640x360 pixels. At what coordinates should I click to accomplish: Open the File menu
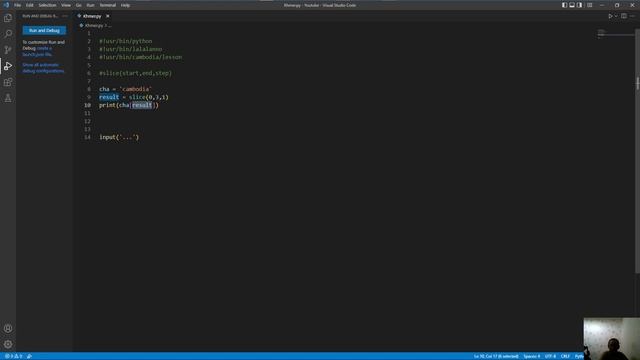click(18, 5)
